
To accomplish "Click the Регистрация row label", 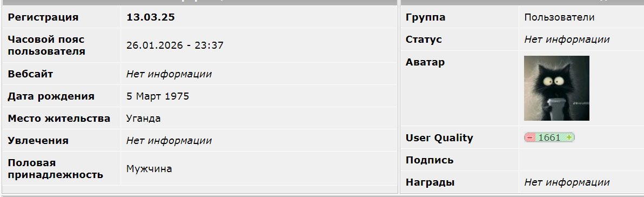I will [x=43, y=17].
